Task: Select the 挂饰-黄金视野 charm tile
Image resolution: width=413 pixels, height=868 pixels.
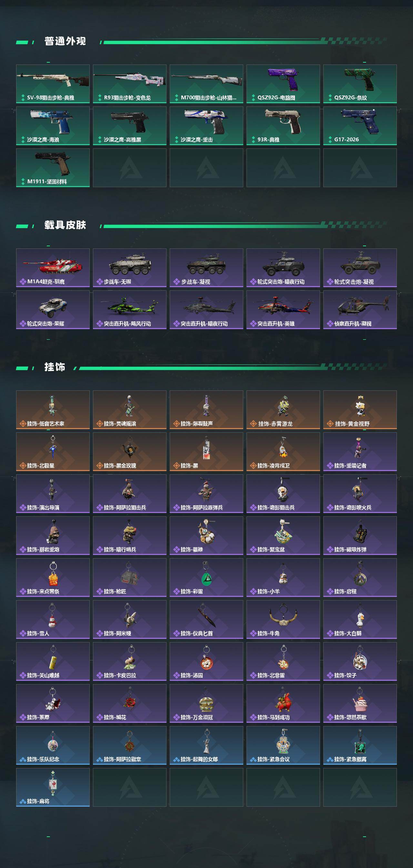Action: pyautogui.click(x=360, y=410)
